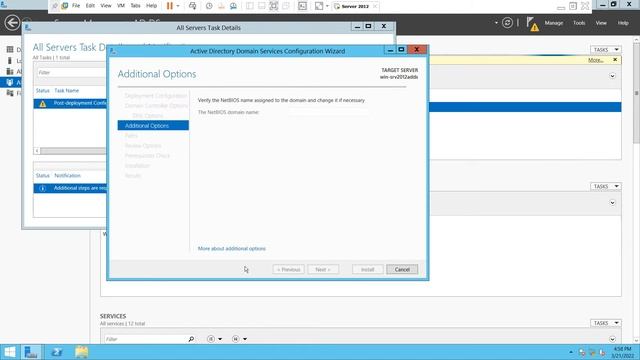Open top TASKS dropdown in Server Manager
The image size is (640, 360).
[605, 49]
